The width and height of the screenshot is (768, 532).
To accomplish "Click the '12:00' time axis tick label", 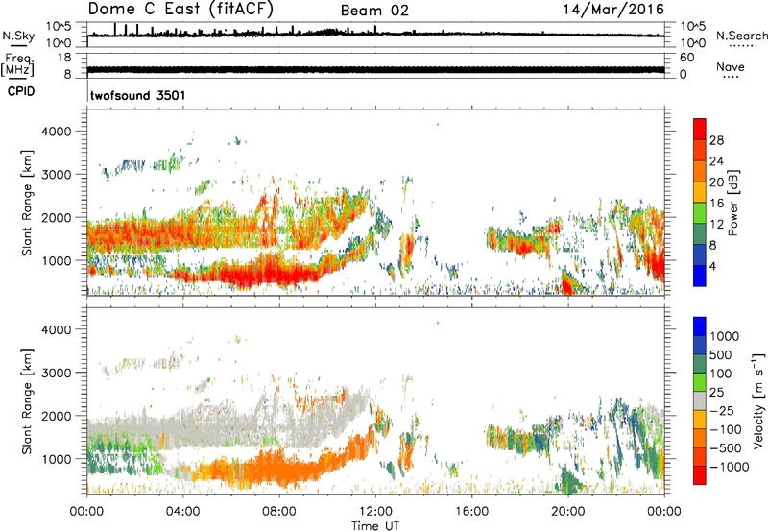I will [375, 512].
